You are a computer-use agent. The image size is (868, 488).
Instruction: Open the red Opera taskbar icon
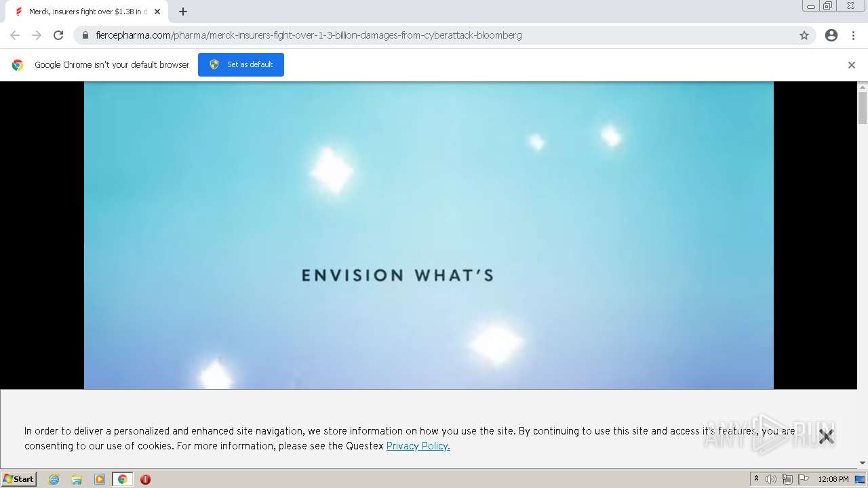(145, 479)
